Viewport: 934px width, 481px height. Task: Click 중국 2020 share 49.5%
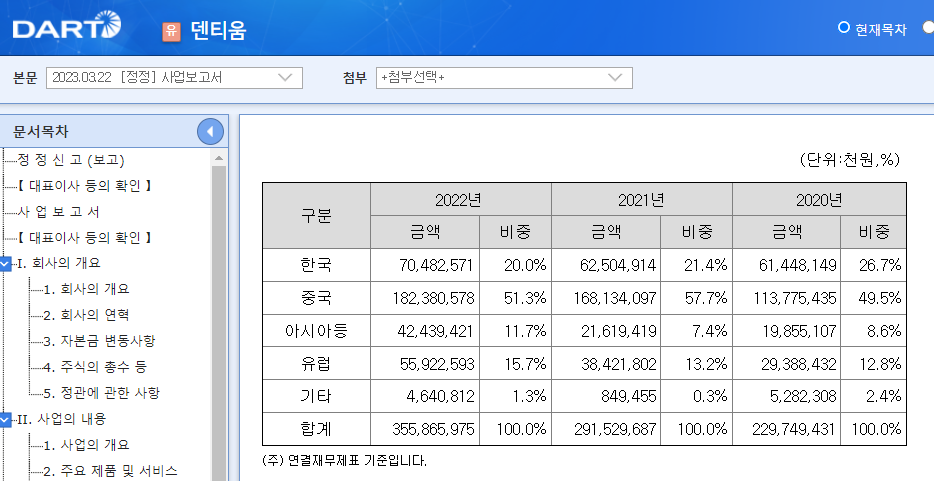tap(880, 298)
